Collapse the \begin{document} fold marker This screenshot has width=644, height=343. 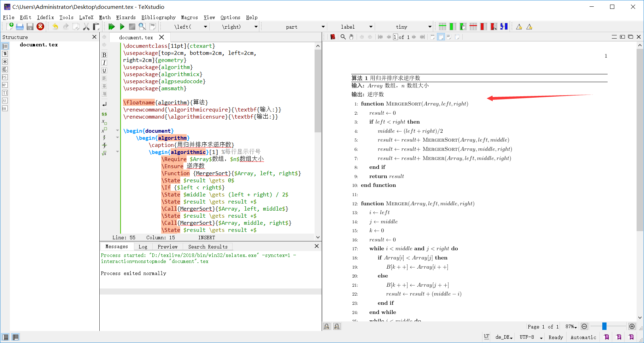[x=117, y=131]
